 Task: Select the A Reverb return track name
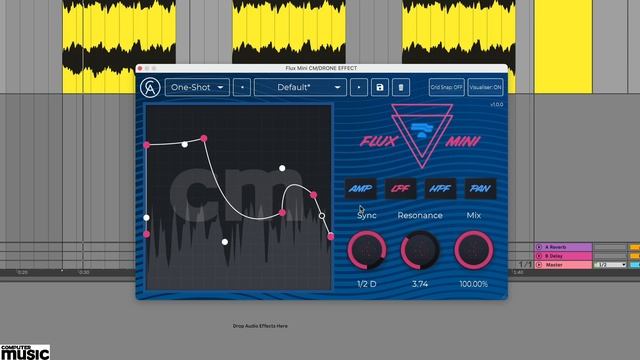[556, 247]
